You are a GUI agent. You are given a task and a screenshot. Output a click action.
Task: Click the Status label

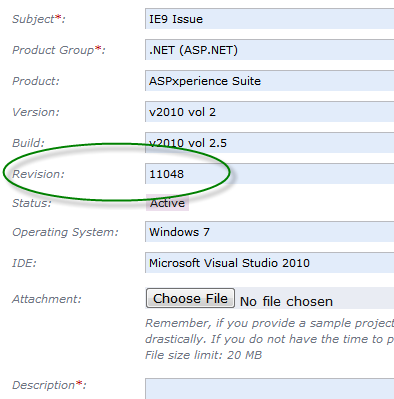tap(32, 203)
